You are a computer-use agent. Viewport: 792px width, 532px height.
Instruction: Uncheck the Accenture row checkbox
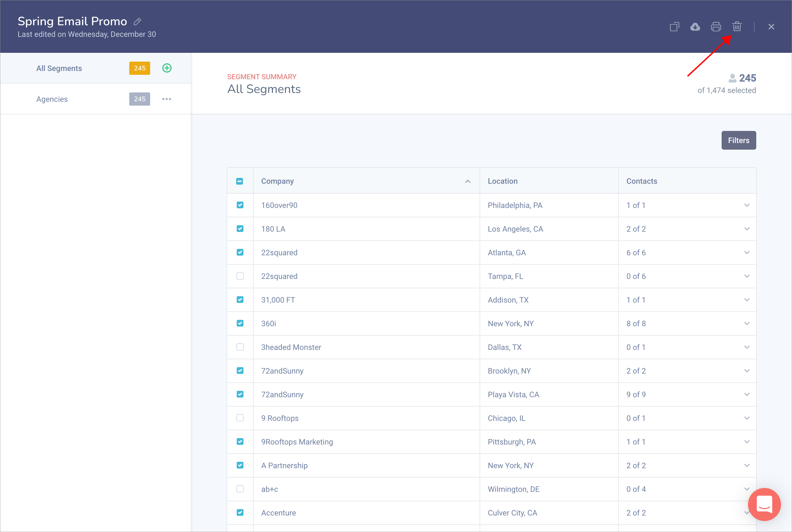point(240,513)
